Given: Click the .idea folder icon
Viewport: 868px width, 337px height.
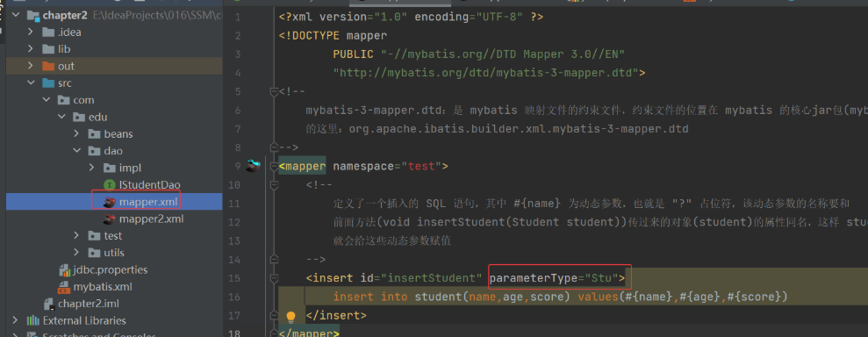Looking at the screenshot, I should point(49,32).
